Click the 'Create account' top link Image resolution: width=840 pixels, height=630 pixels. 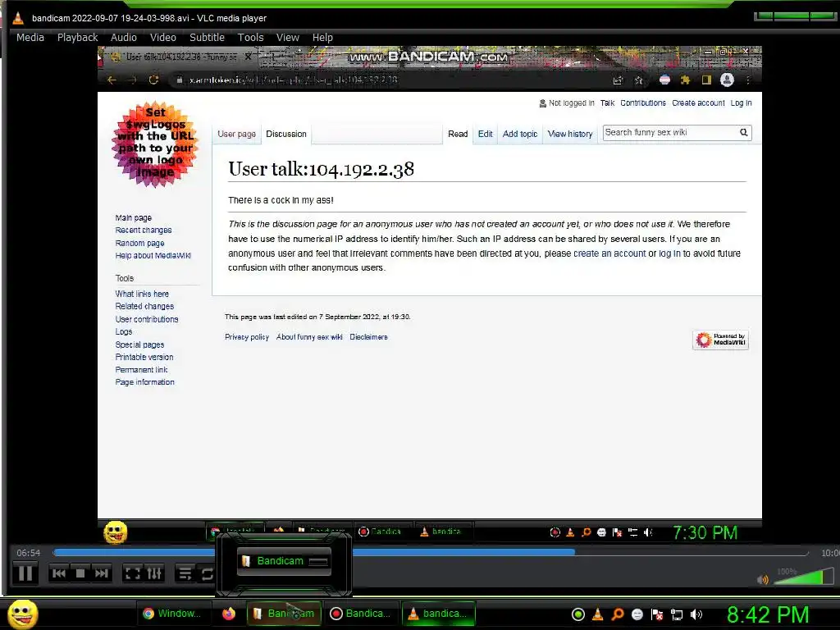click(698, 103)
